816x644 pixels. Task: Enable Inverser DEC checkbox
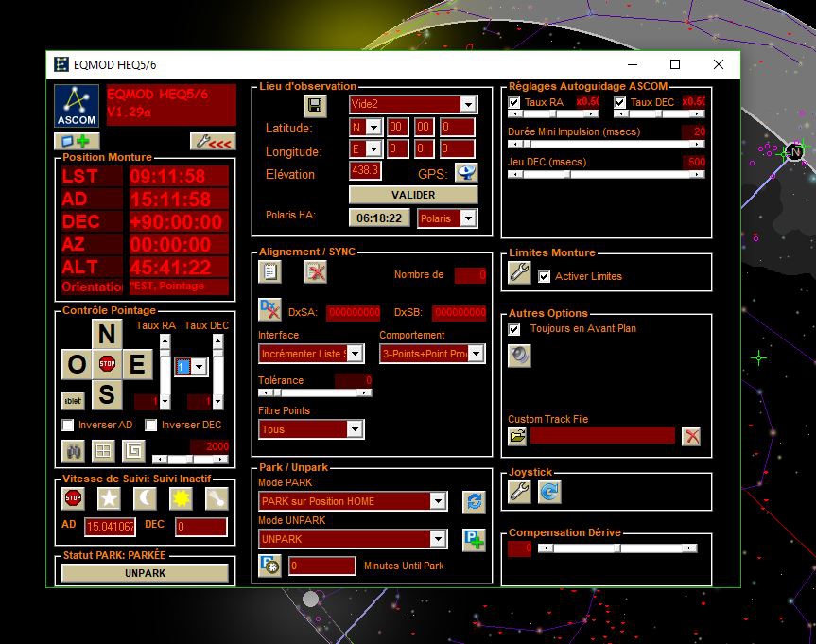151,425
